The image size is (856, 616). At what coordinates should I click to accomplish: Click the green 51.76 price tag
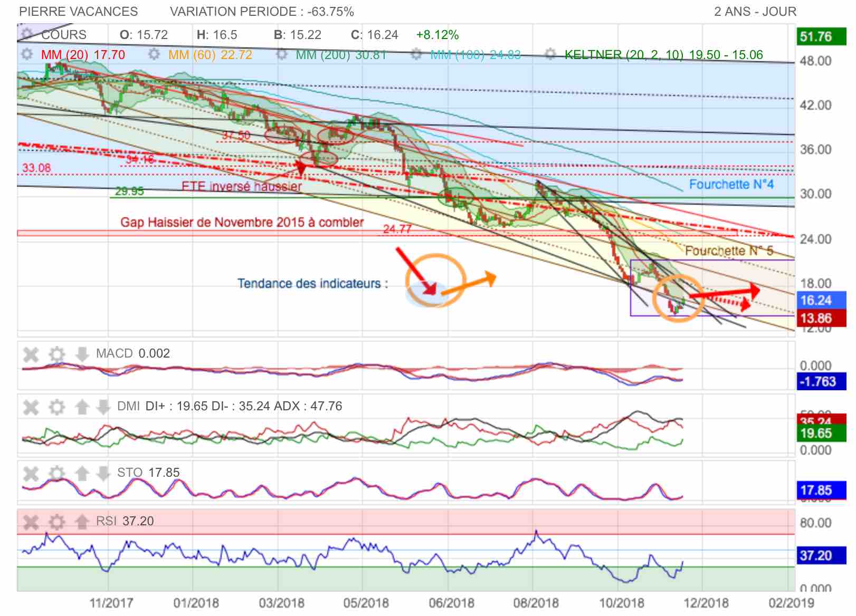(x=821, y=36)
